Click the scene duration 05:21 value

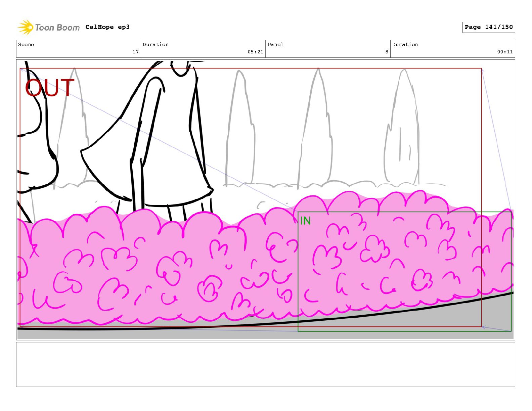point(255,52)
